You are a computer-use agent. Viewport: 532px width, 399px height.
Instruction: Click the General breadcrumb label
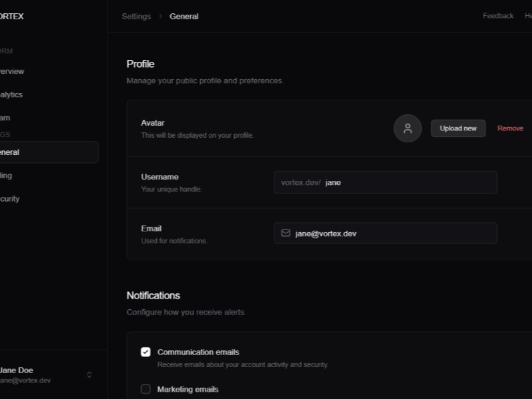184,16
